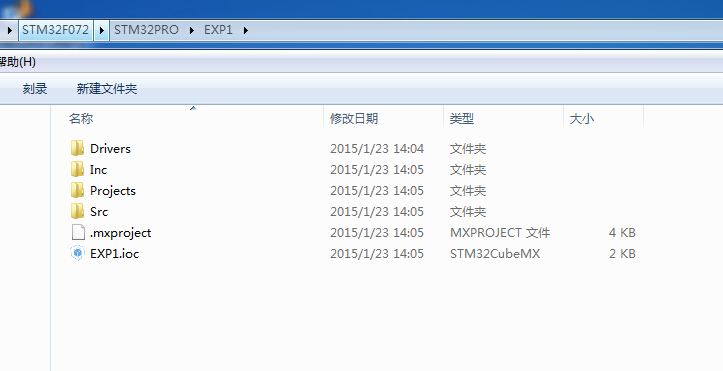The width and height of the screenshot is (723, 371).
Task: Expand the arrow after EXP1 in address bar
Action: (245, 30)
